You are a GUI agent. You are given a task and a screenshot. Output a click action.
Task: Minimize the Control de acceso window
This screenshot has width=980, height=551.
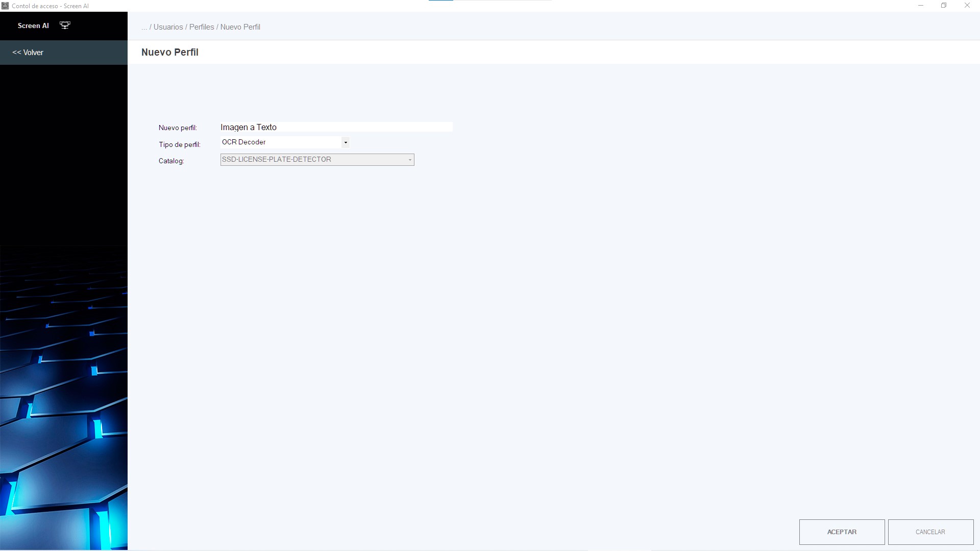(x=921, y=6)
